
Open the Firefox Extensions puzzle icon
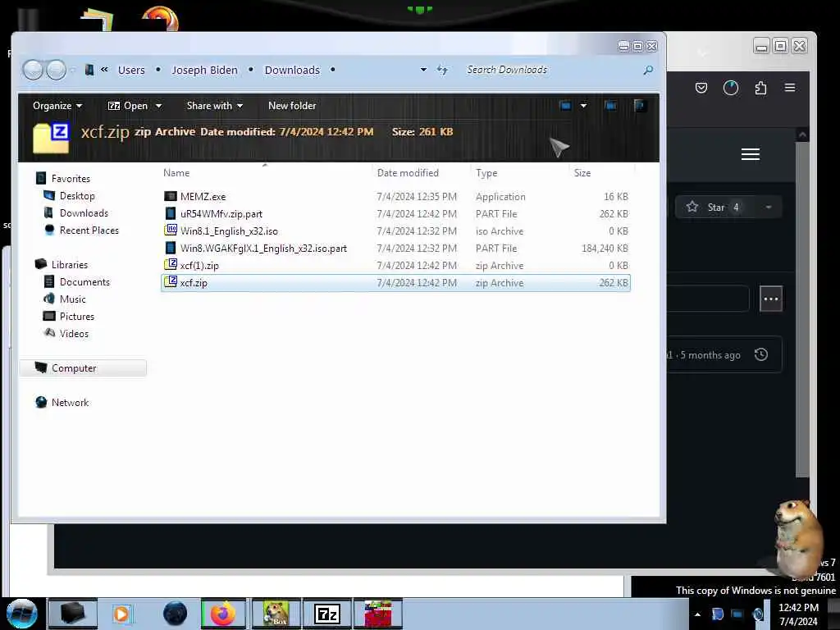tap(760, 88)
